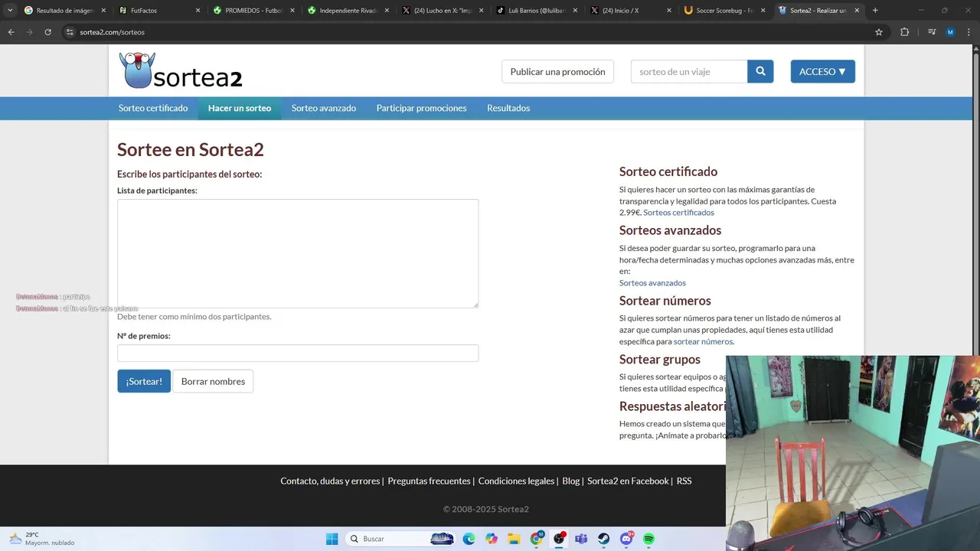The image size is (980, 551).
Task: Bookmark this page with the star icon
Action: [879, 32]
